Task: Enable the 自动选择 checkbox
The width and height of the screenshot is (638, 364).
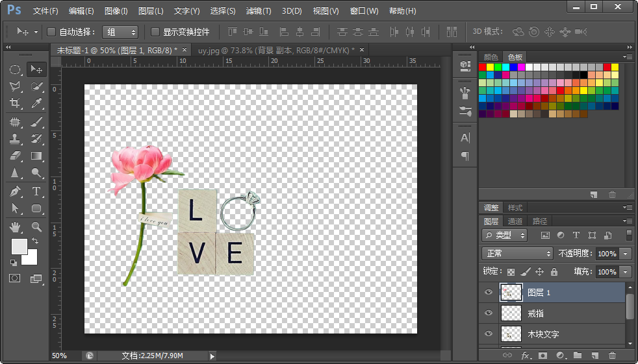Action: click(52, 32)
